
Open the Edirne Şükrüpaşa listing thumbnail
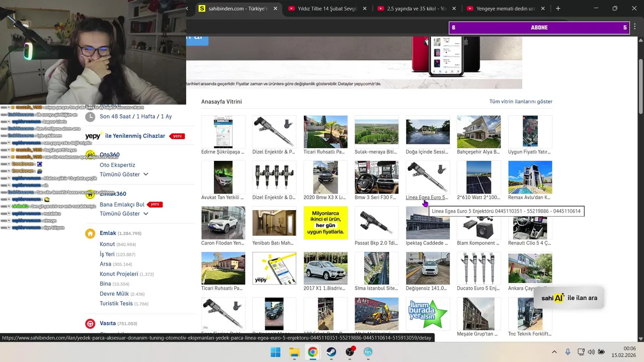pyautogui.click(x=223, y=132)
